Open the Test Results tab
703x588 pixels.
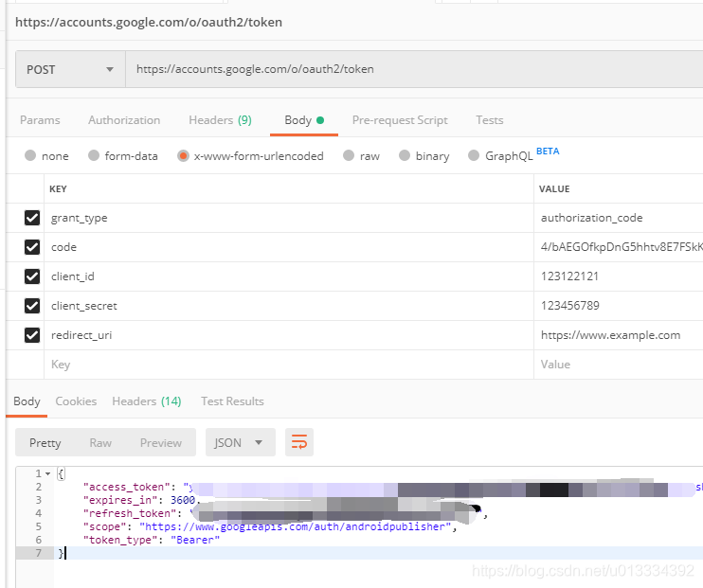(232, 401)
